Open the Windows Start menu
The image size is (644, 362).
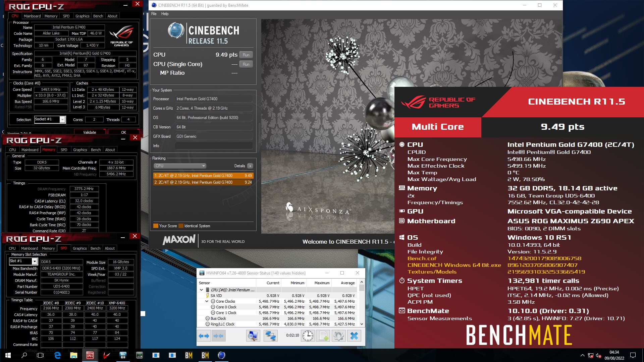[8, 355]
